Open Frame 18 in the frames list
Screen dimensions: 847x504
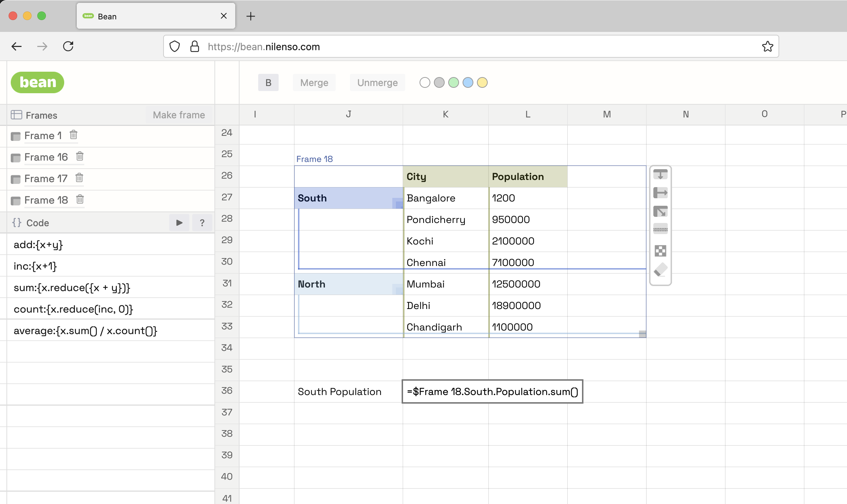point(46,200)
